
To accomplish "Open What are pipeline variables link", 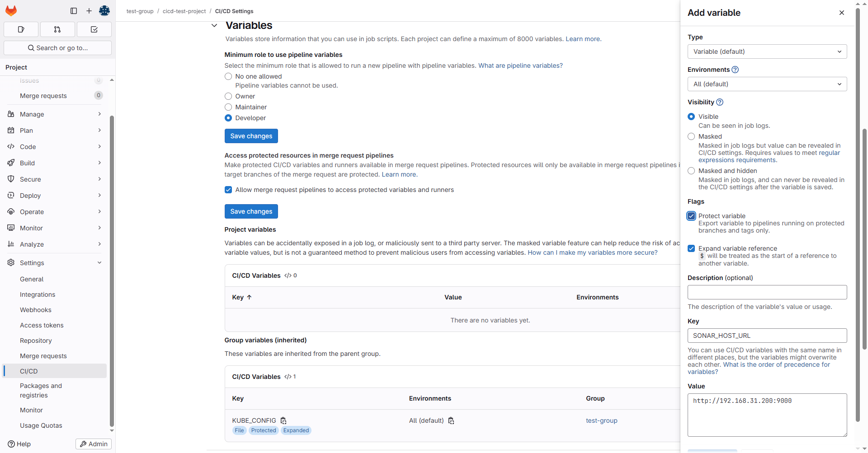I will click(x=520, y=65).
